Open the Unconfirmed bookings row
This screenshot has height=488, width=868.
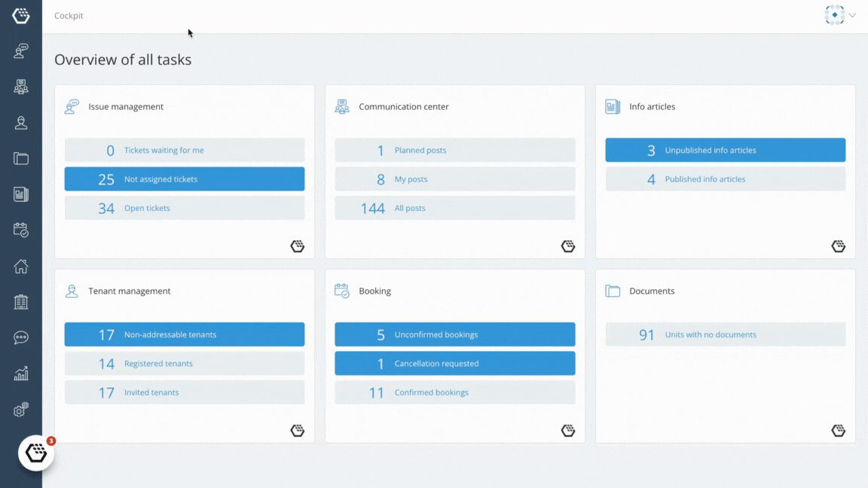[x=454, y=334]
